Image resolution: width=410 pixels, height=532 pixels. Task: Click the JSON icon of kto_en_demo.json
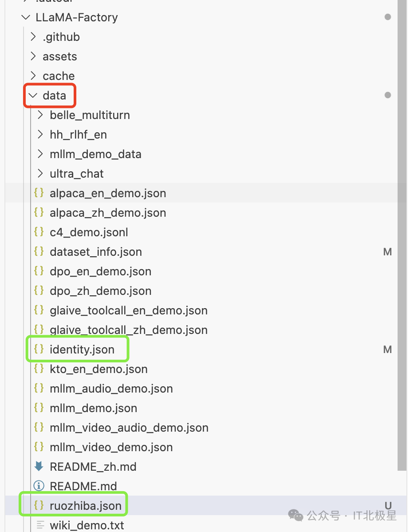[39, 369]
